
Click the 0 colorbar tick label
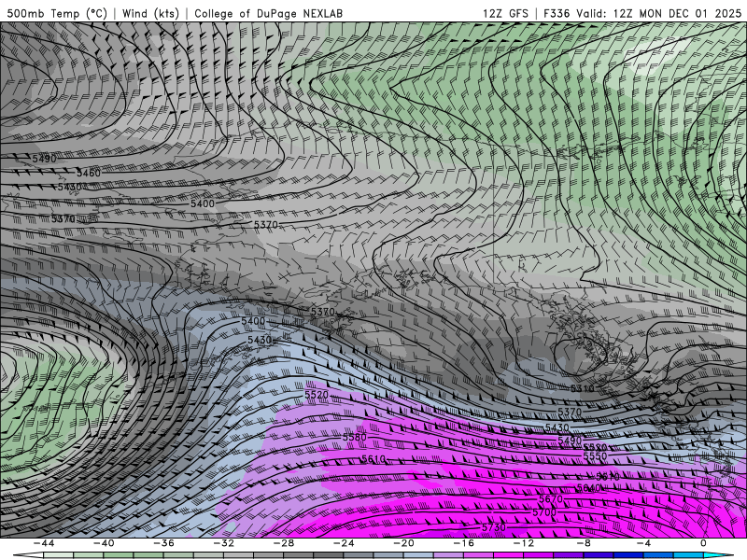tap(703, 543)
